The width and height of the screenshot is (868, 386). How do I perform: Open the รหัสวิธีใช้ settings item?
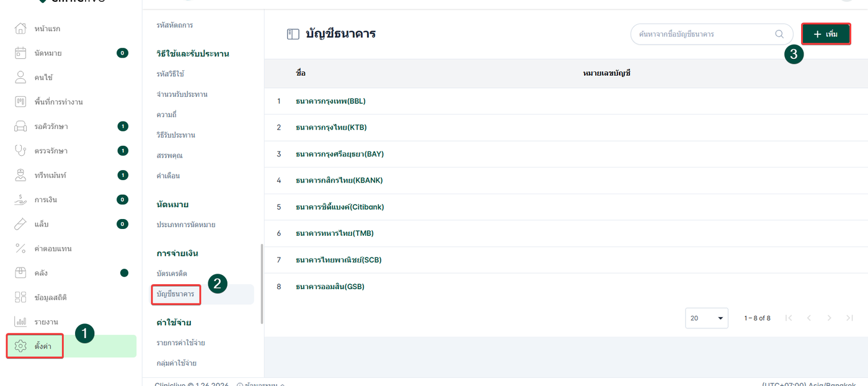(170, 74)
